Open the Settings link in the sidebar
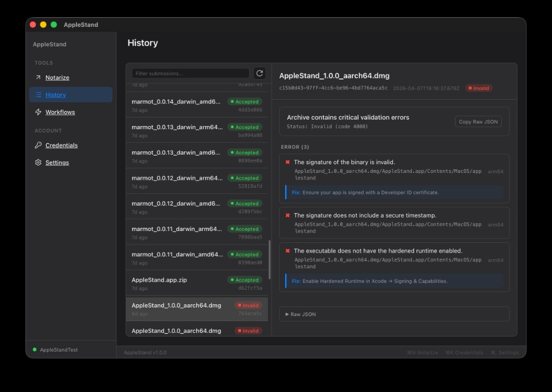Viewport: 552px width, 392px height. (x=57, y=162)
